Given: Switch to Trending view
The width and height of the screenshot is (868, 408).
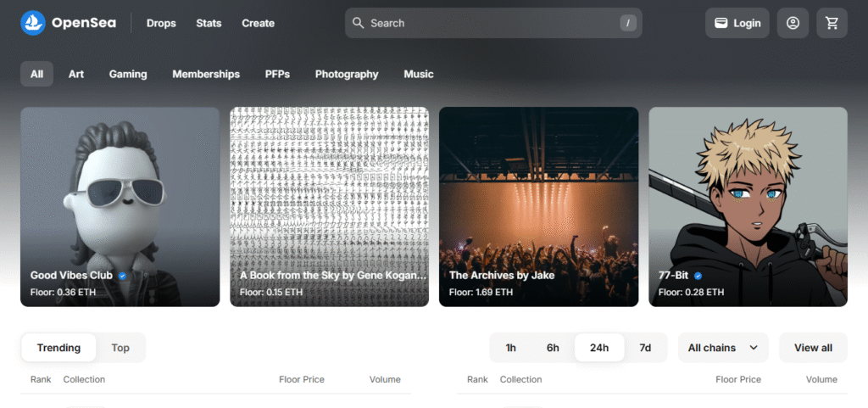Looking at the screenshot, I should 58,348.
